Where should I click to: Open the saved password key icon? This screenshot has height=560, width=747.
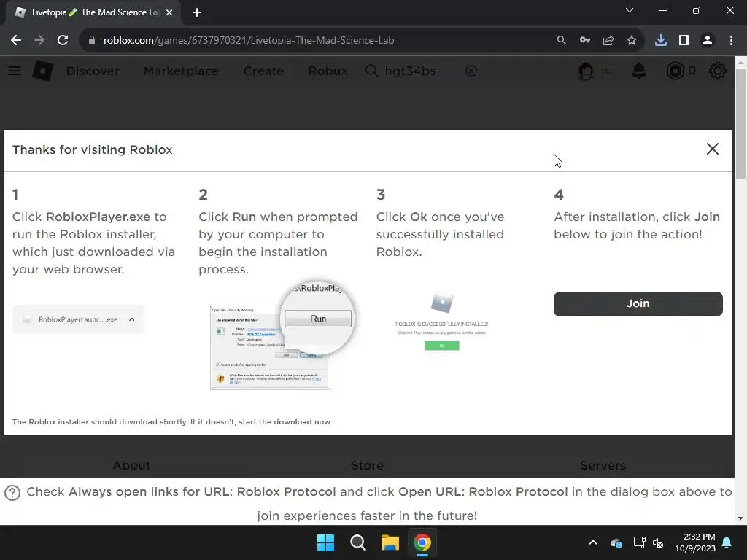click(585, 41)
